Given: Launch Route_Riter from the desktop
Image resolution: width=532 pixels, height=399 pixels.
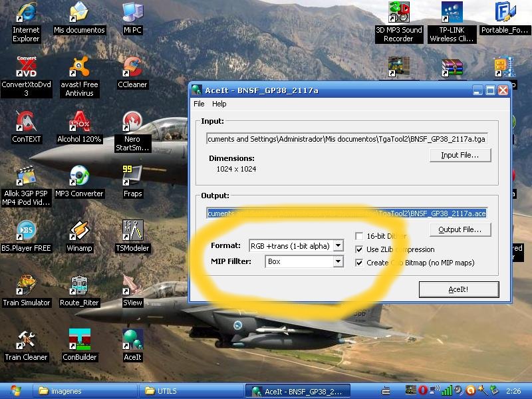Looking at the screenshot, I should coord(79,287).
